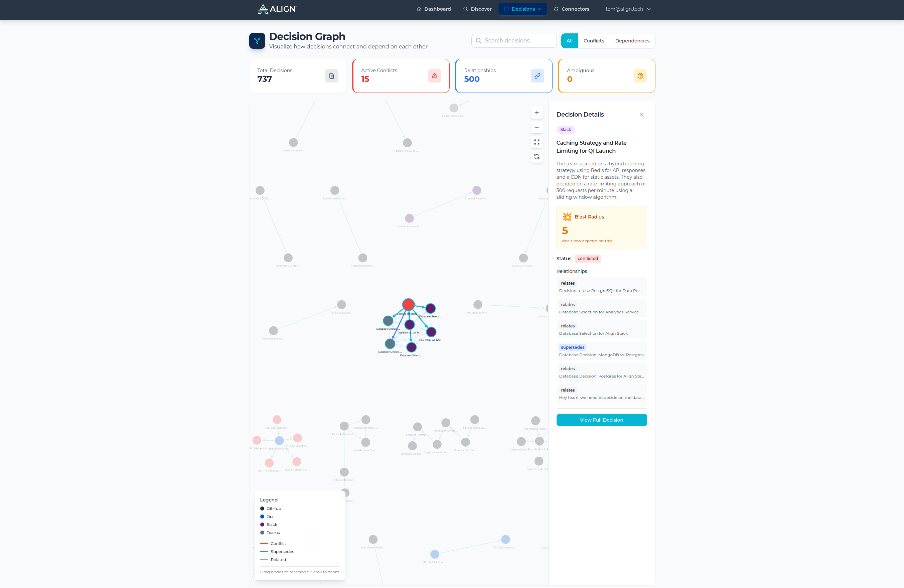Select the Establish Infrastru... node

pyautogui.click(x=363, y=258)
